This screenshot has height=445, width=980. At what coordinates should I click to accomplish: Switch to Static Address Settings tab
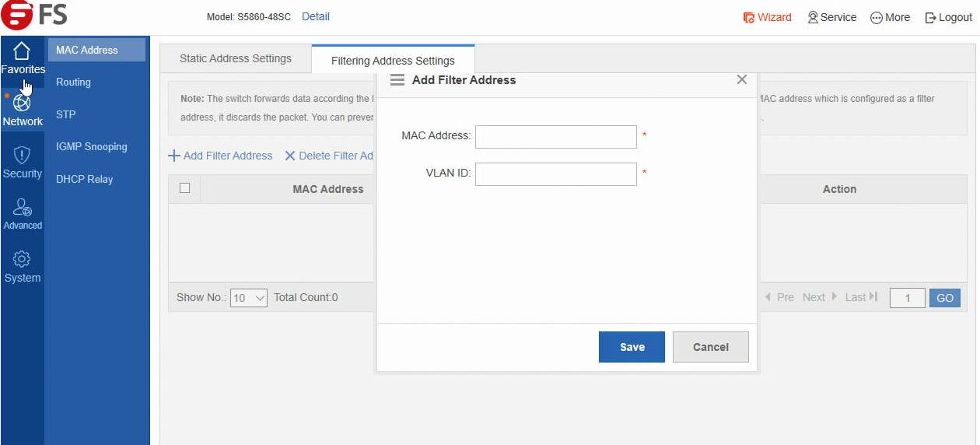tap(235, 58)
